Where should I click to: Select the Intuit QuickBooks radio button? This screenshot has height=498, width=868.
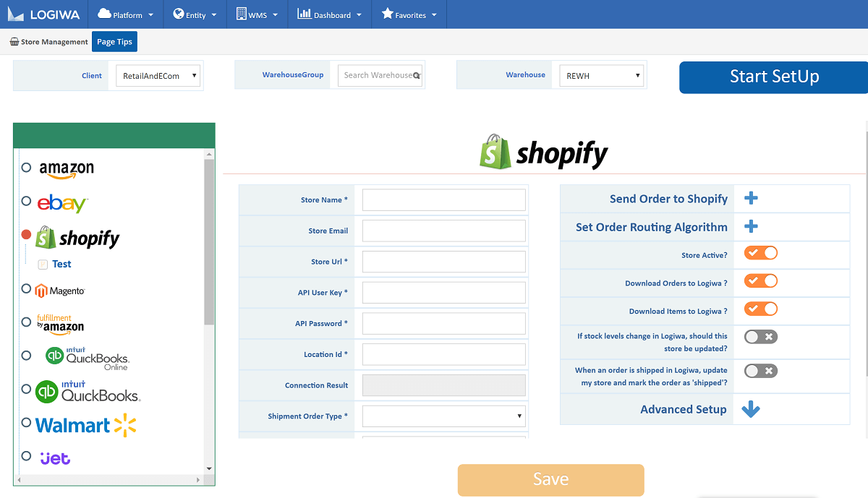[26, 388]
